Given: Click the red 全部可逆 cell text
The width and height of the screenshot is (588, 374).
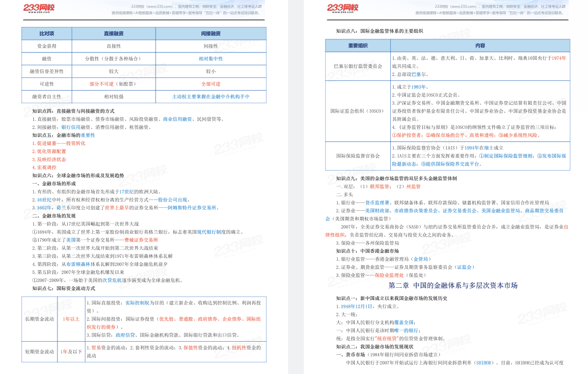Looking at the screenshot, I should 211,84.
